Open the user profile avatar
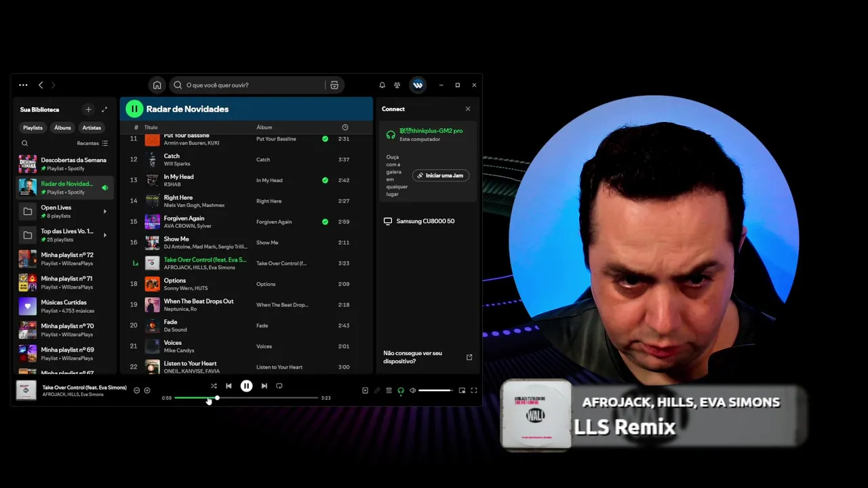 click(418, 85)
